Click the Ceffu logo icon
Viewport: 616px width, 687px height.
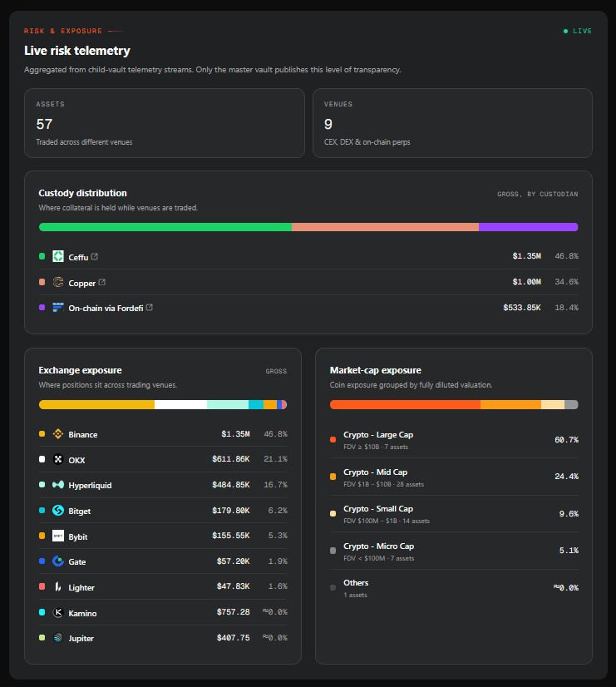(x=58, y=256)
